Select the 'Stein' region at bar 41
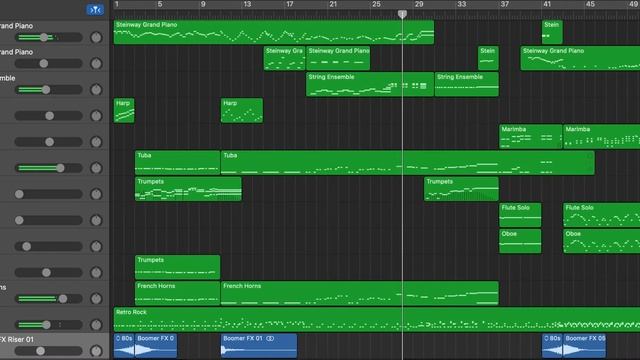 click(x=552, y=32)
